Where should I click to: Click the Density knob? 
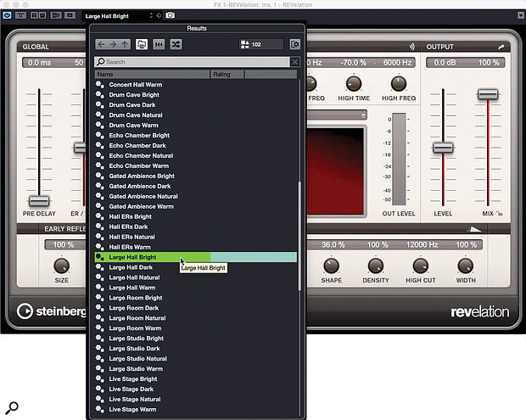point(376,266)
